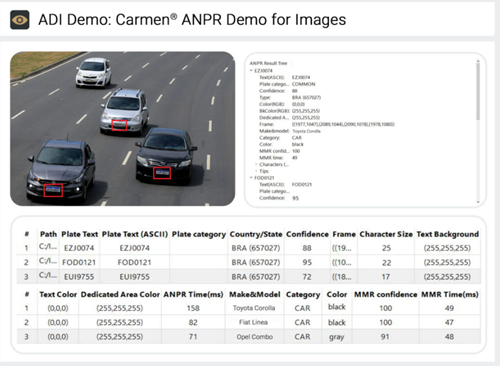Viewport: 500px width, 366px height.
Task: Click the ANPR time value 158
Action: coord(193,308)
